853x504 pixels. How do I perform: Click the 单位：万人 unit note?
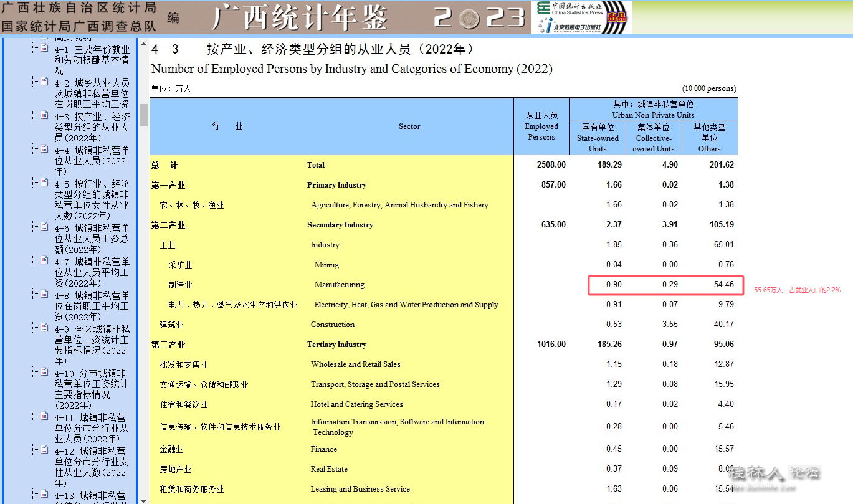pyautogui.click(x=171, y=89)
